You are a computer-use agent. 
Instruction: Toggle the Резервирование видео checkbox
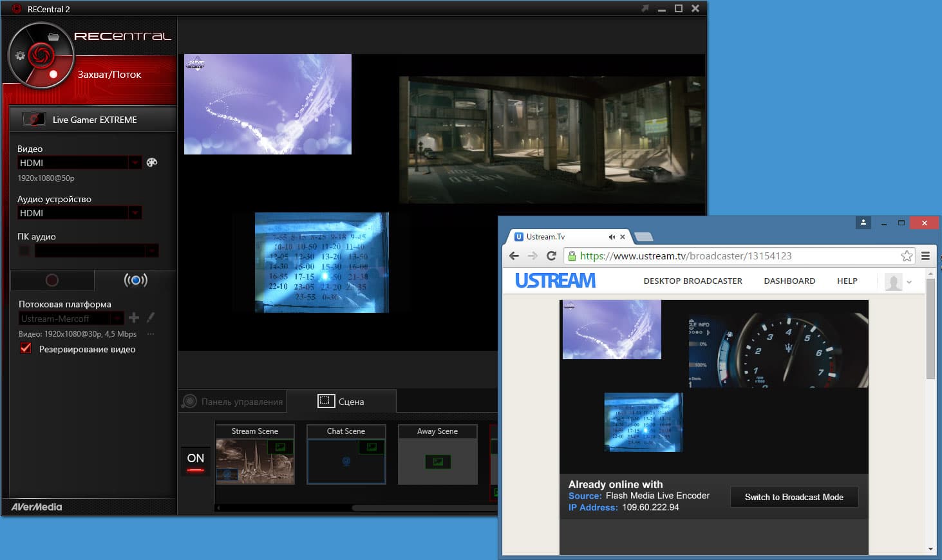coord(26,348)
